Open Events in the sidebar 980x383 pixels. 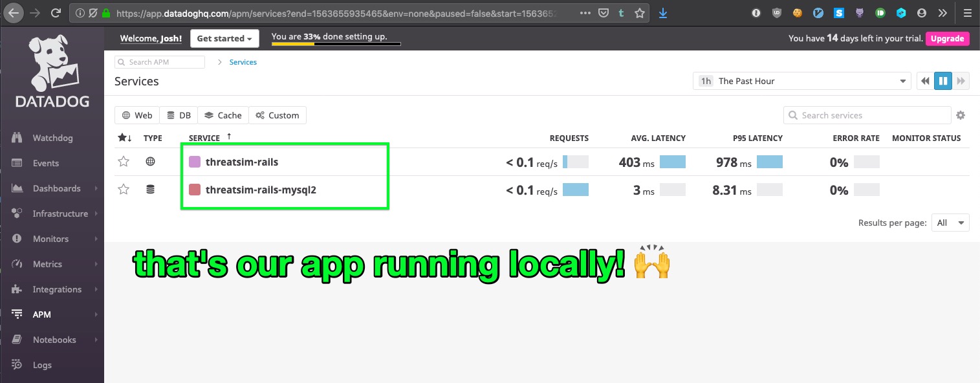45,163
